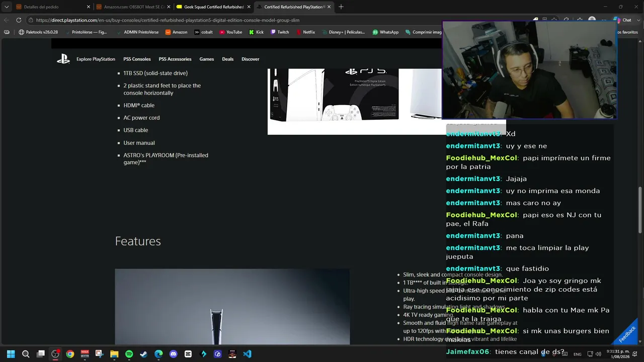Open the YouTube bookmark
644x362 pixels.
(x=230, y=32)
